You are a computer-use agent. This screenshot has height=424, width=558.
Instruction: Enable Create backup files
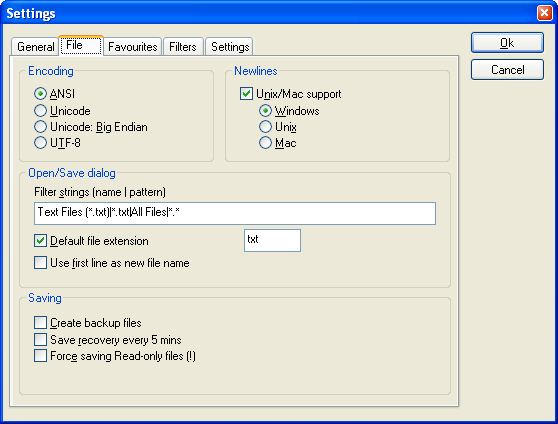88,323
